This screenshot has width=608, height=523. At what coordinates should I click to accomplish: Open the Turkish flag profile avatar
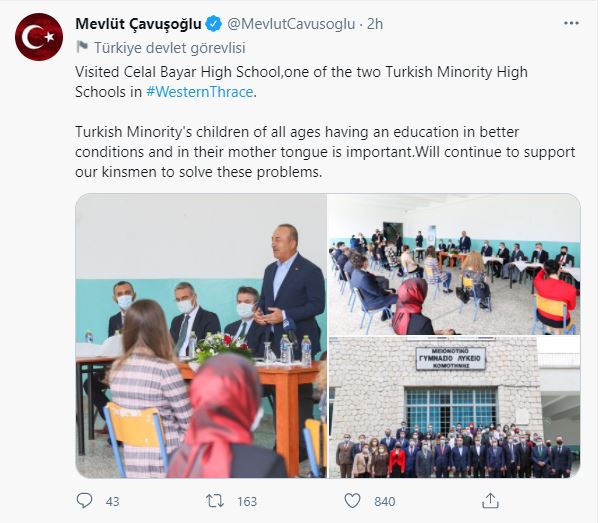coord(39,37)
